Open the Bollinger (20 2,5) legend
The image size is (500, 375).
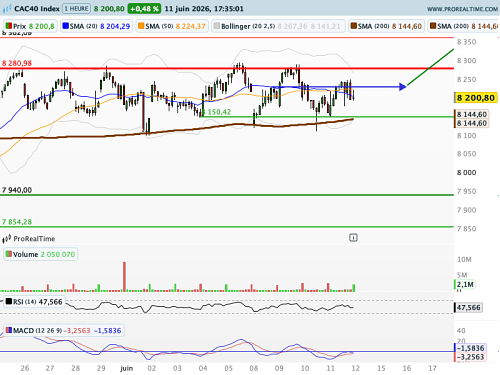coord(278,26)
